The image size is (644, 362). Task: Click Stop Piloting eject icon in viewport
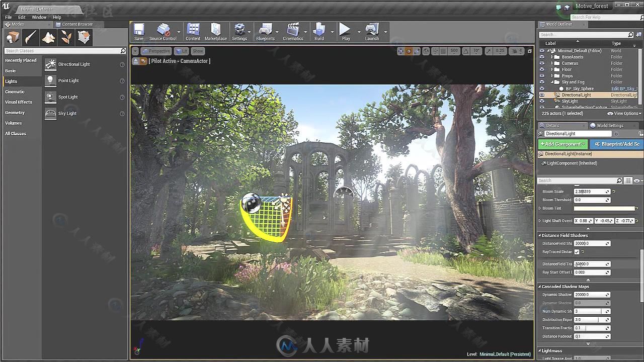136,61
